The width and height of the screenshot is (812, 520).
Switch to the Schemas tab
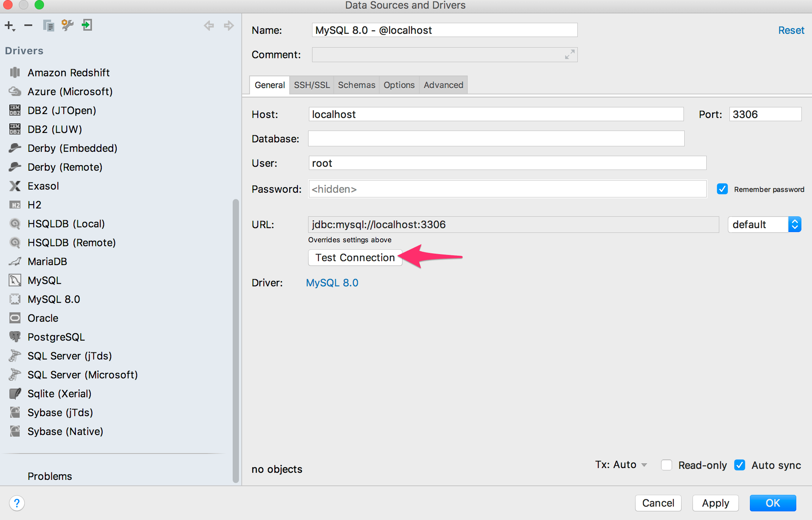(356, 85)
